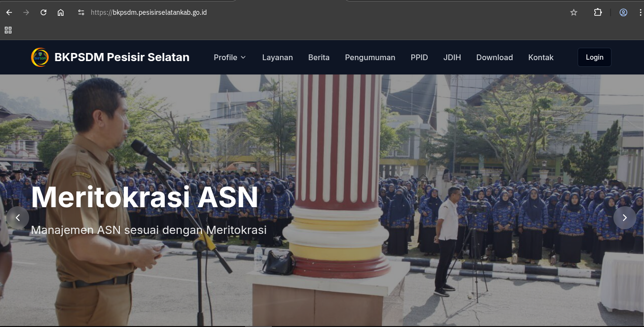Navigate back using the browser back arrow
644x327 pixels.
point(9,12)
